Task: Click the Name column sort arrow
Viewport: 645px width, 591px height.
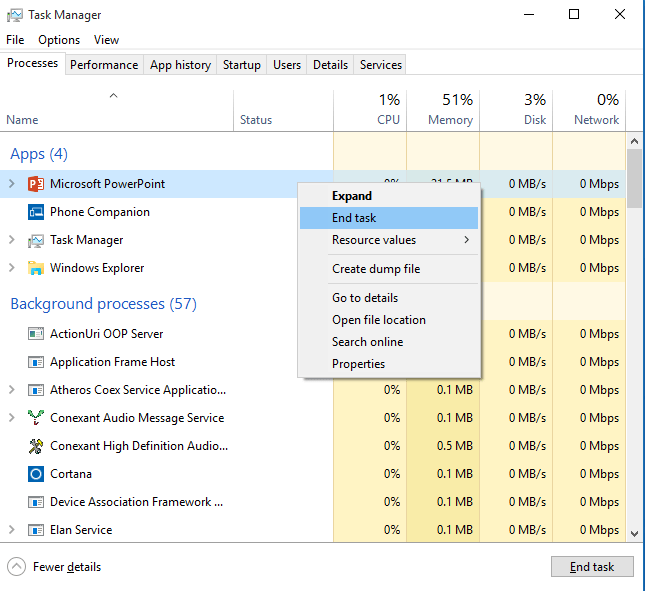Action: pos(114,96)
